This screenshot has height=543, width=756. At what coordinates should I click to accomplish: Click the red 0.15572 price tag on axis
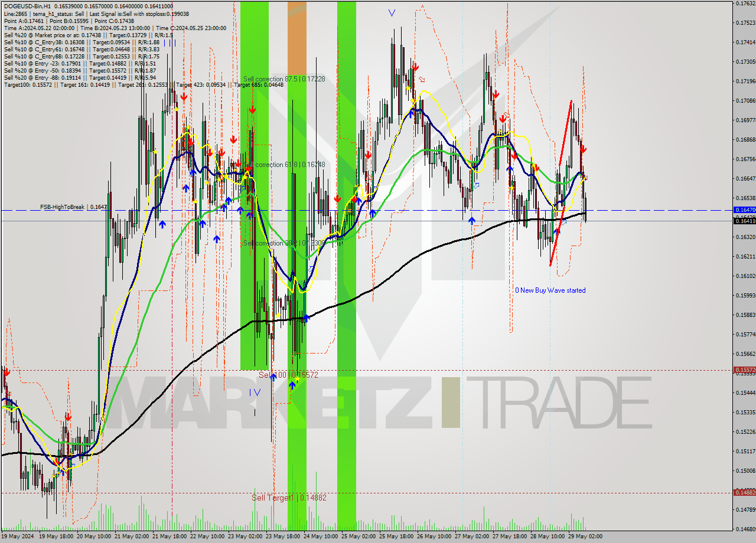click(x=744, y=370)
